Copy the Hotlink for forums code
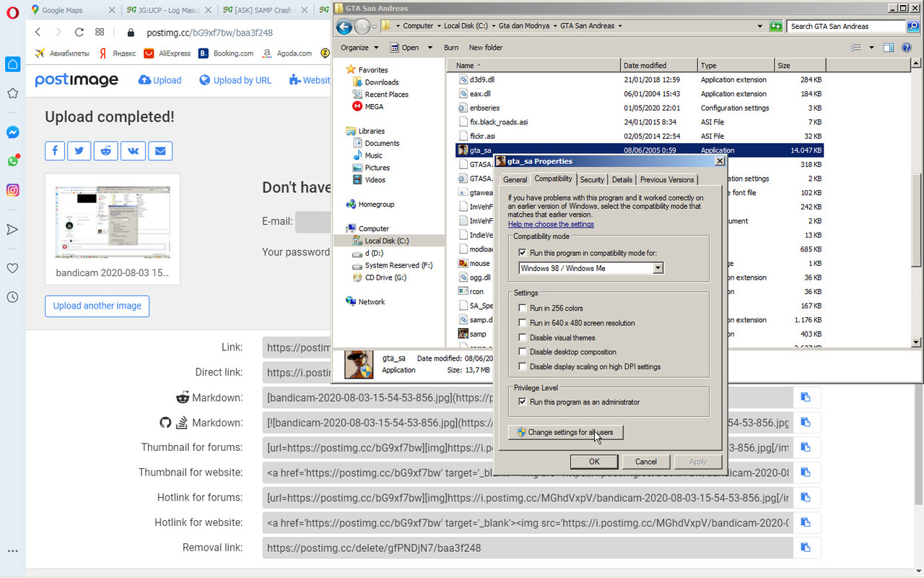Viewport: 924px width, 578px height. click(x=806, y=498)
